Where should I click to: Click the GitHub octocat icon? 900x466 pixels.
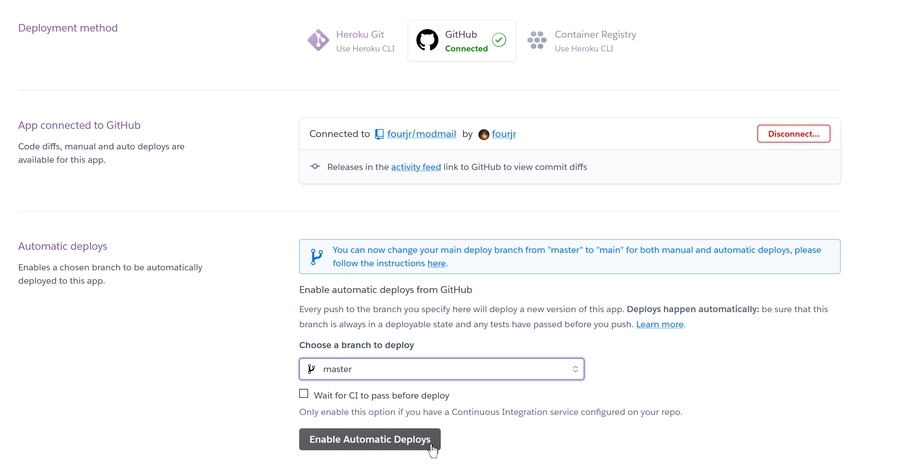(x=427, y=41)
